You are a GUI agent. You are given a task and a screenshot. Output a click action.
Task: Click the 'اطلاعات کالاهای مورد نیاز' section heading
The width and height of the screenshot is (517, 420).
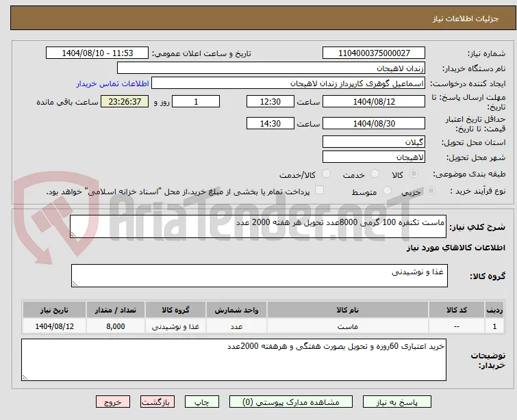click(x=455, y=248)
